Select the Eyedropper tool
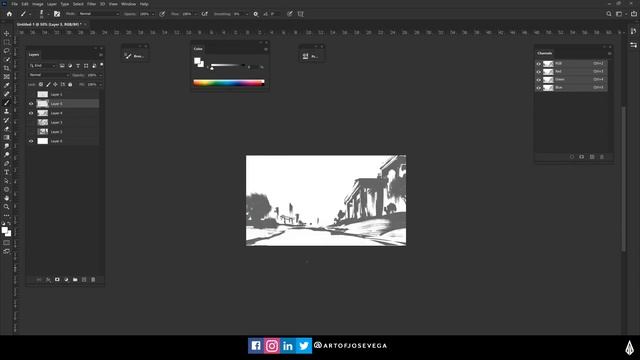 click(7, 85)
